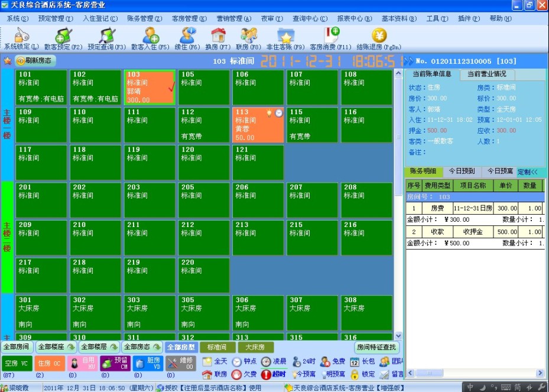The image size is (549, 392).
Task: Open the 报表中心(R) menu
Action: click(x=355, y=18)
